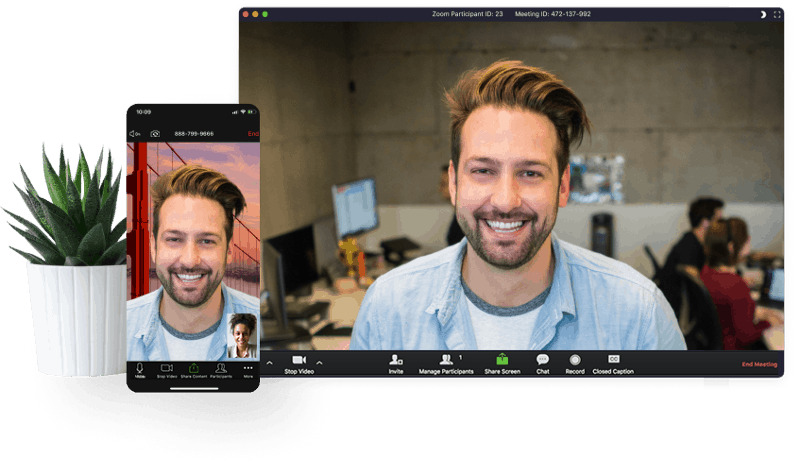Click the green Share Screen icon
This screenshot has height=471, width=800.
502,360
